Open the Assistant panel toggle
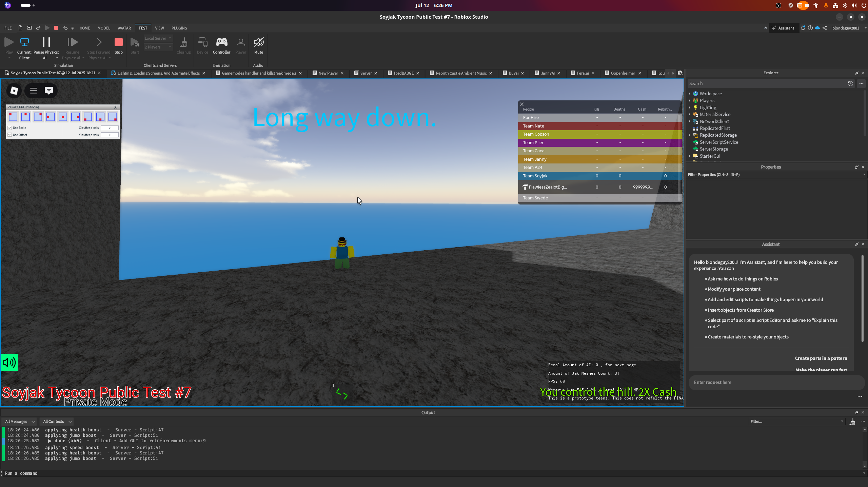Viewport: 868px width, 487px height. tap(783, 28)
